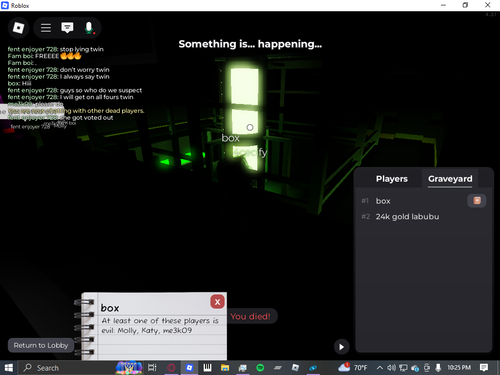Open Task View on the taskbar

pos(152,368)
